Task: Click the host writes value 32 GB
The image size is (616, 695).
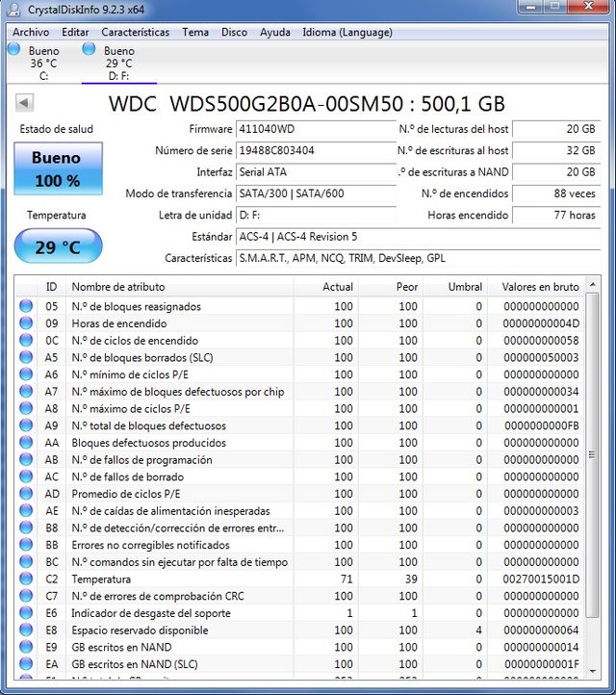Action: point(556,151)
